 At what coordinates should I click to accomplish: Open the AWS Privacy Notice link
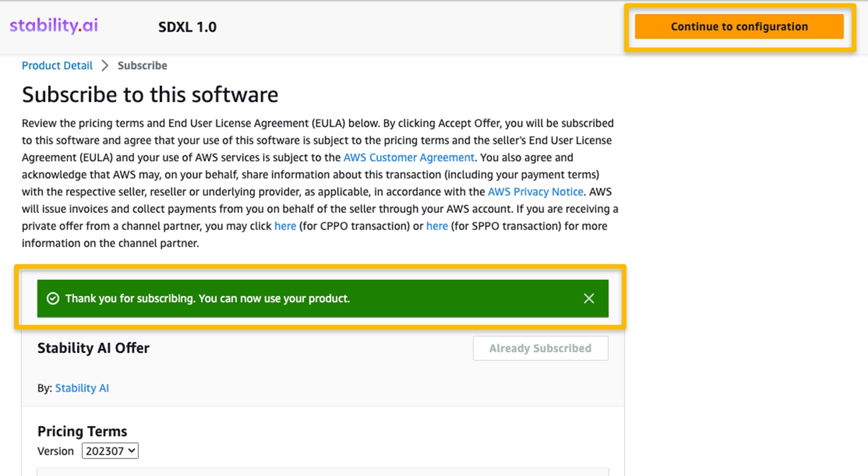(535, 192)
